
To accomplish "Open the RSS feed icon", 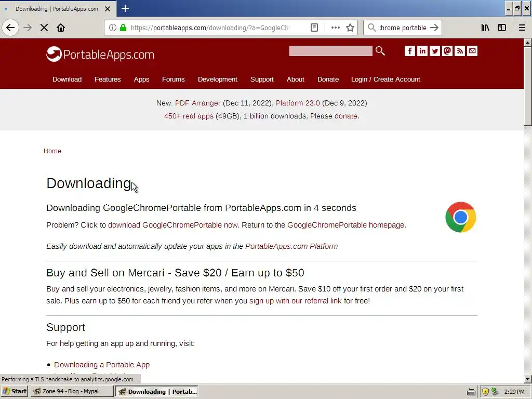I will point(460,51).
